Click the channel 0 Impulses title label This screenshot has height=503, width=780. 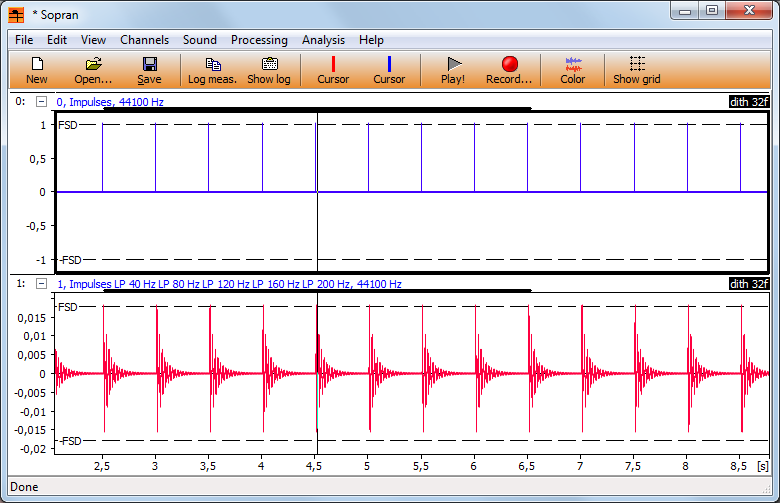tap(111, 101)
